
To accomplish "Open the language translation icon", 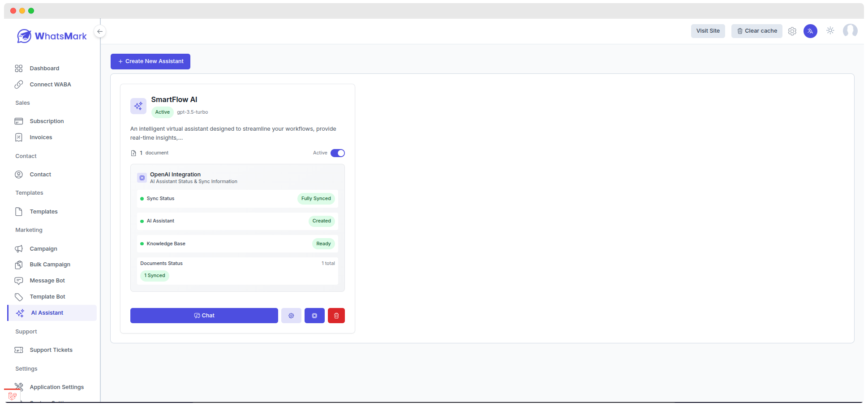I will tap(810, 31).
